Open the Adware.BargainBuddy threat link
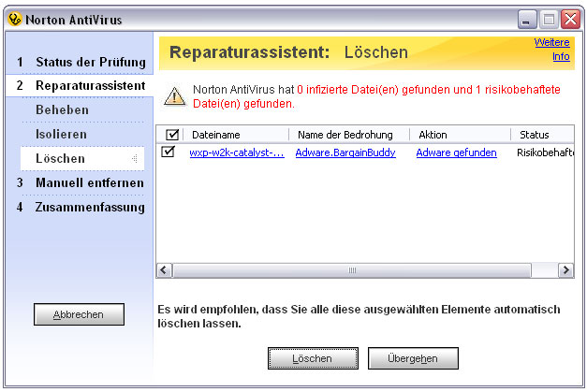This screenshot has height=392, width=587. pos(345,152)
